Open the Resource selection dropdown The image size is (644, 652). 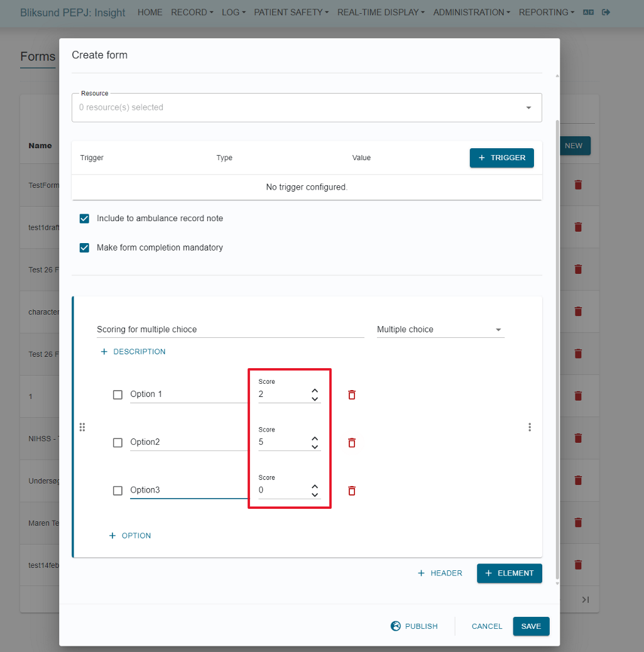(307, 107)
